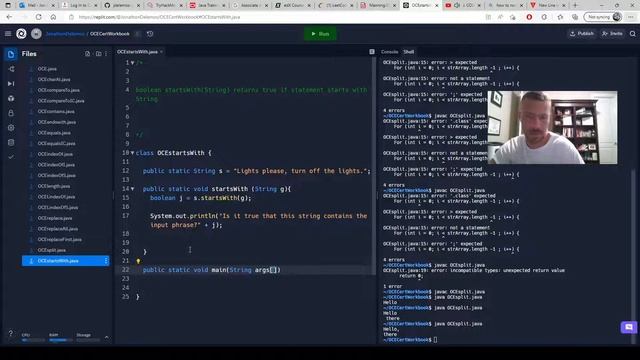
Task: Close the OCEstartsWith.java editor tab
Action: pyautogui.click(x=161, y=52)
